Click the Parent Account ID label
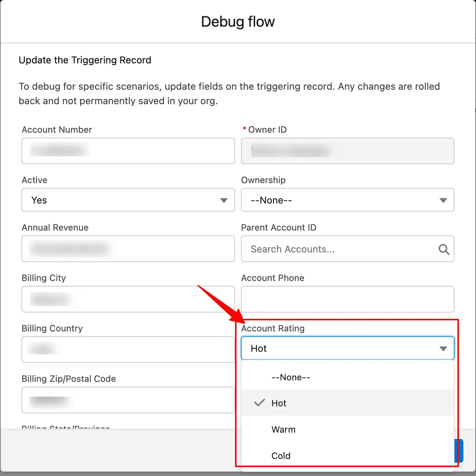 (x=279, y=228)
